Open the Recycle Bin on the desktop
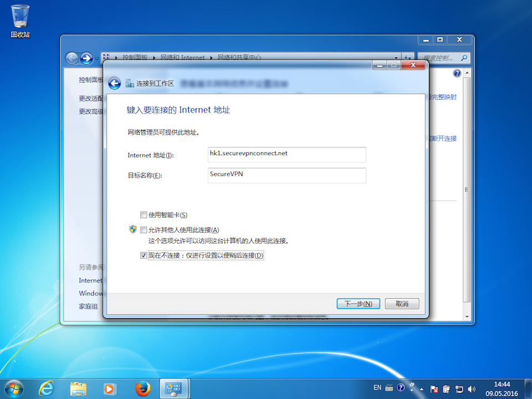 coord(20,21)
